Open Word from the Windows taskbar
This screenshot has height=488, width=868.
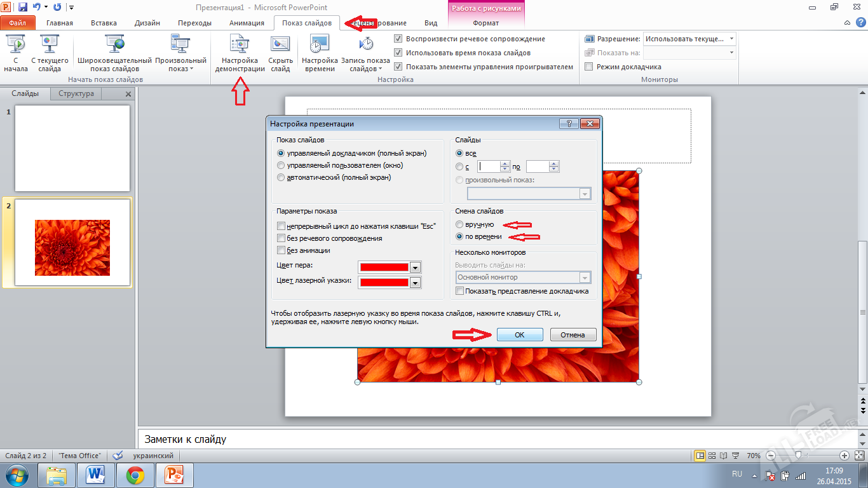(96, 475)
